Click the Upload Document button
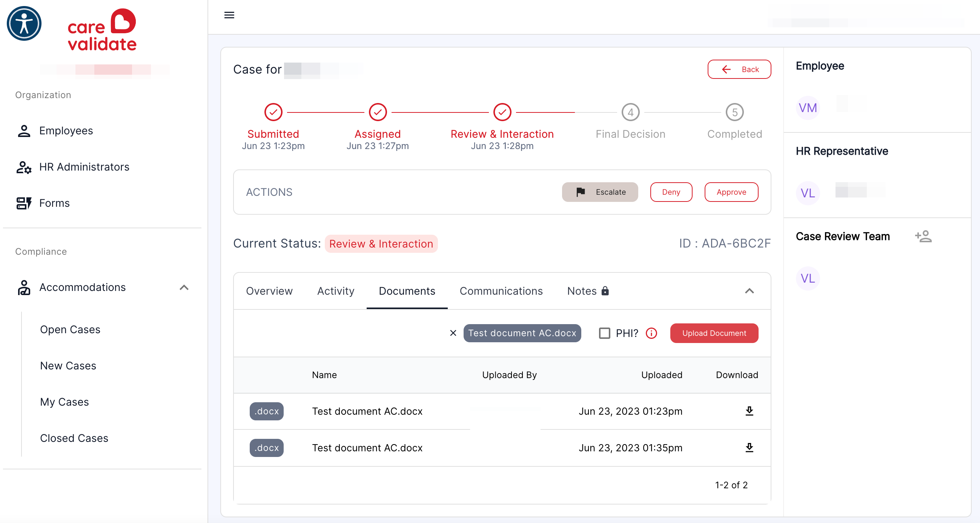 pyautogui.click(x=714, y=333)
